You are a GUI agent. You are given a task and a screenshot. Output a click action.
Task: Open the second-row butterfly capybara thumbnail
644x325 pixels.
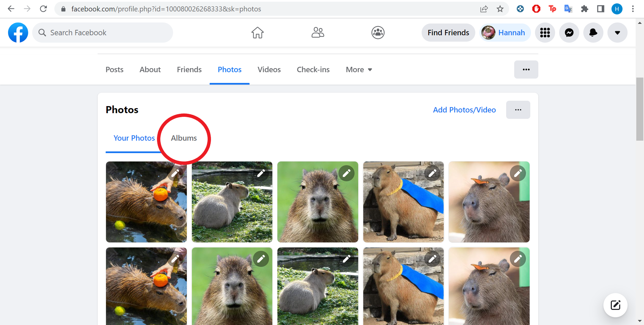(489, 286)
